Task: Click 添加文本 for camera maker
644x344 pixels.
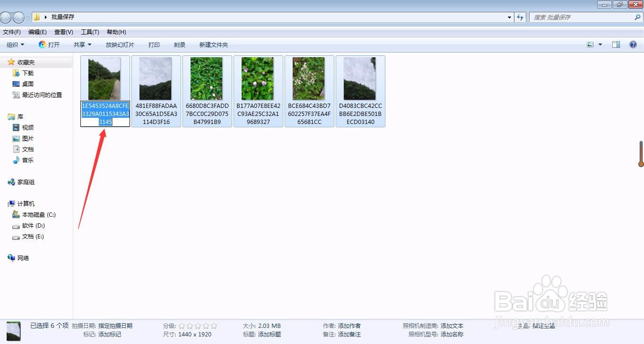Action: (452, 326)
